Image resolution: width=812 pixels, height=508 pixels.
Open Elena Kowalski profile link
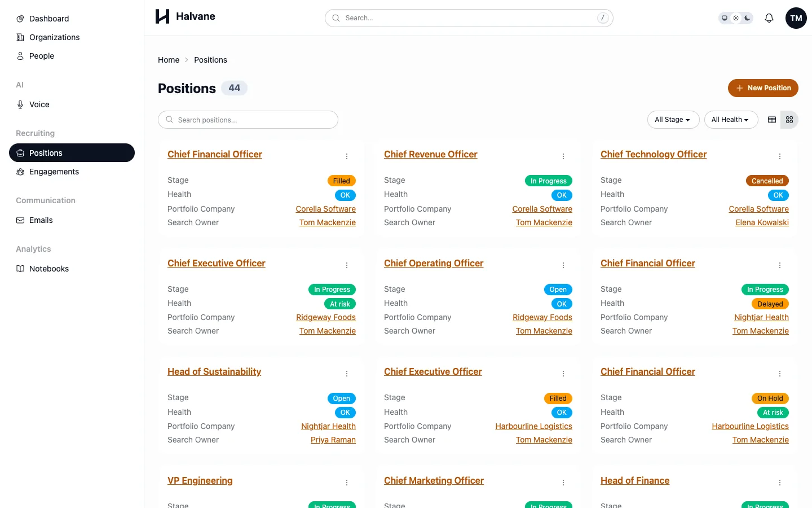click(762, 222)
